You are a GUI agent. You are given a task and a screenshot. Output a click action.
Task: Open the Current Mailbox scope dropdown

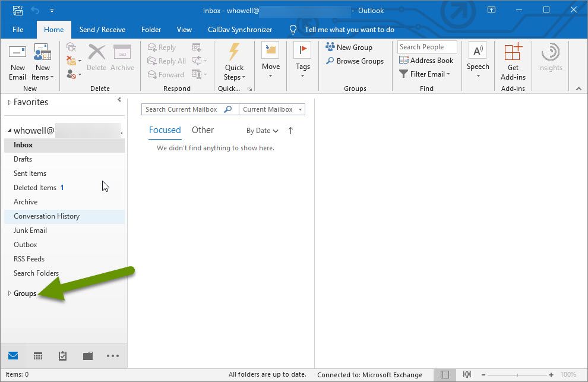(272, 109)
